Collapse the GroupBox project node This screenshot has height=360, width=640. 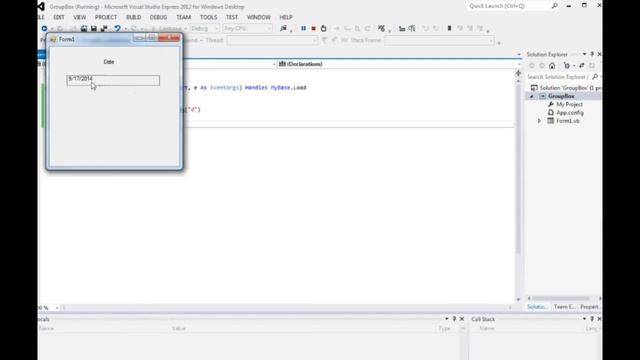pos(532,96)
